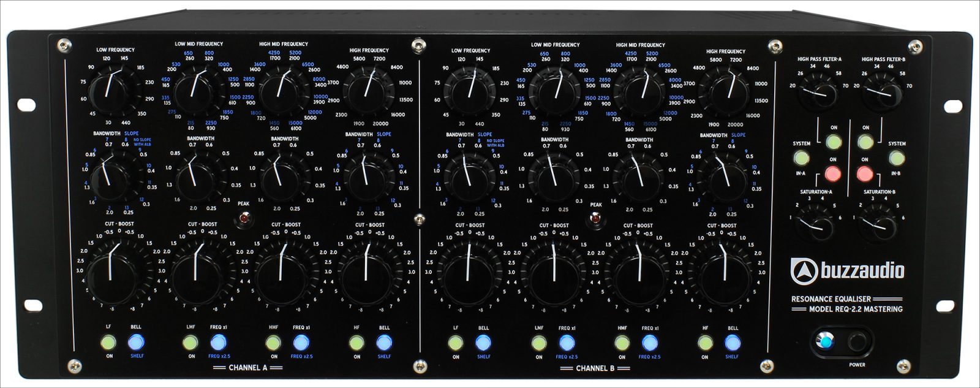The height and width of the screenshot is (388, 980).
Task: Toggle High Pass Filter-B green ON button
Action: coord(865,143)
